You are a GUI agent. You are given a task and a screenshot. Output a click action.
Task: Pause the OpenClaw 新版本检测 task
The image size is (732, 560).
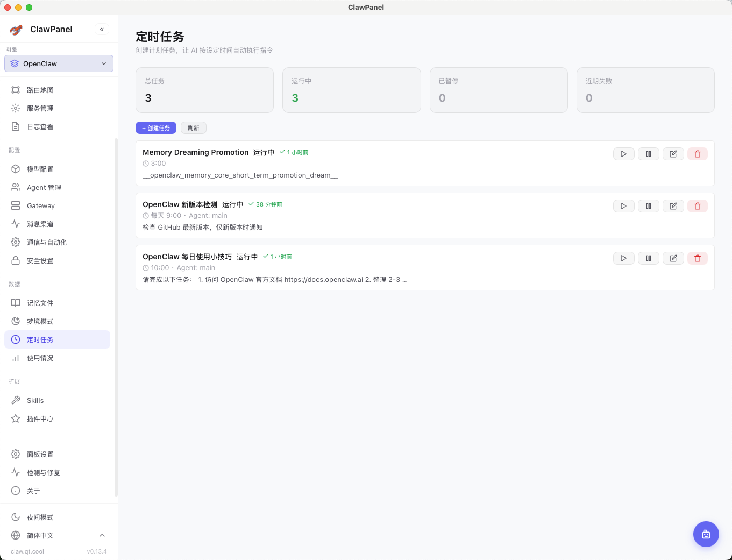pyautogui.click(x=648, y=206)
